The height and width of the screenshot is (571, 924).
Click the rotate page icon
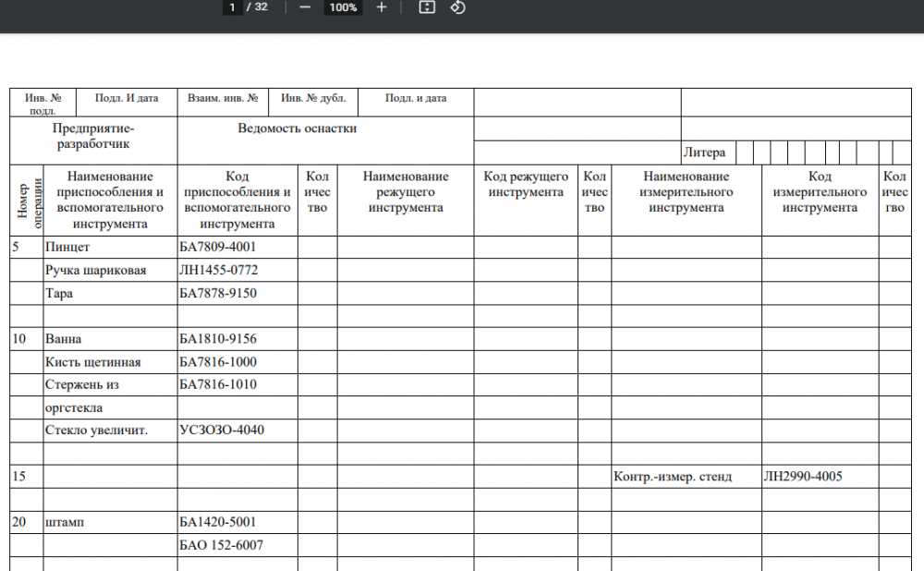(458, 7)
